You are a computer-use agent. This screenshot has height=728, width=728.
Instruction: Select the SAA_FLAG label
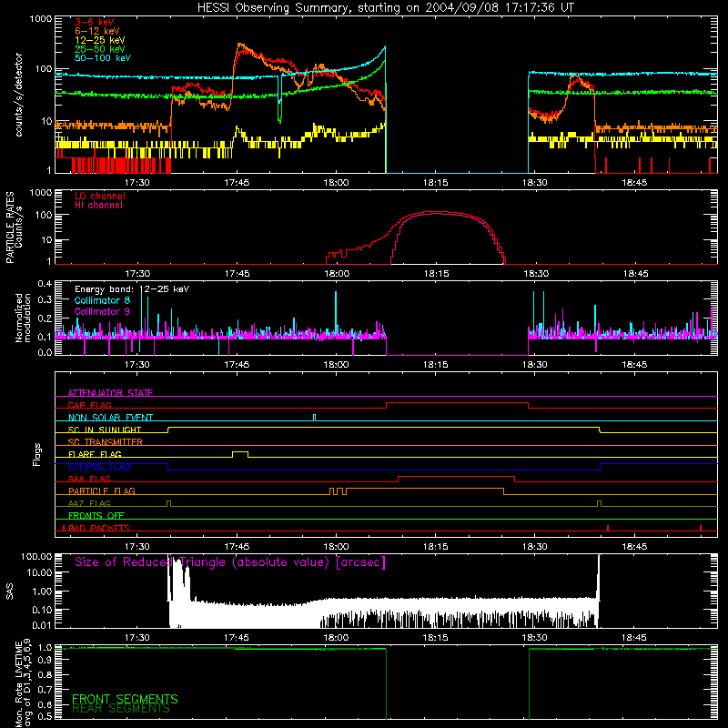(x=89, y=479)
